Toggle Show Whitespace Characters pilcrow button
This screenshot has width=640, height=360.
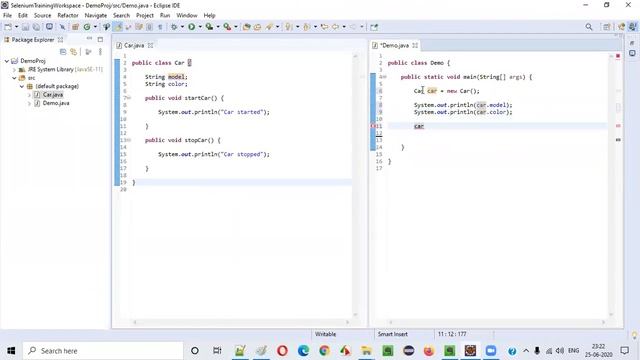click(160, 27)
